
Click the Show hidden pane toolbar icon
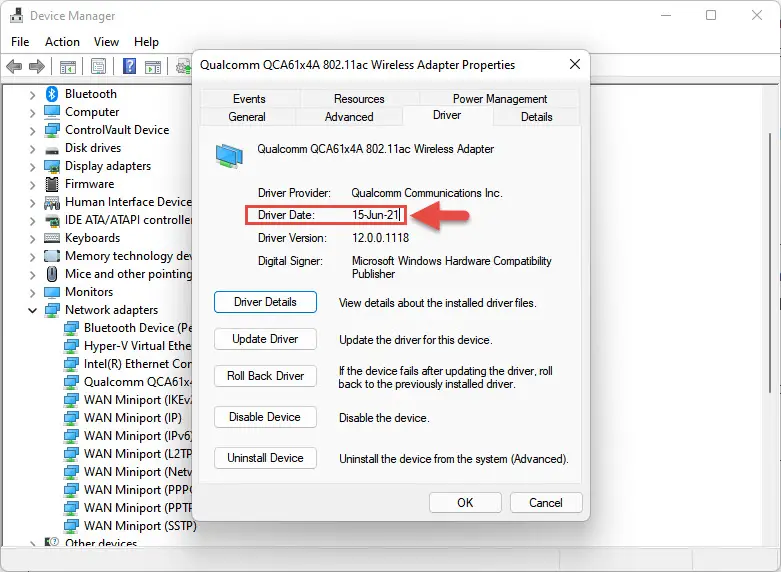click(x=153, y=66)
